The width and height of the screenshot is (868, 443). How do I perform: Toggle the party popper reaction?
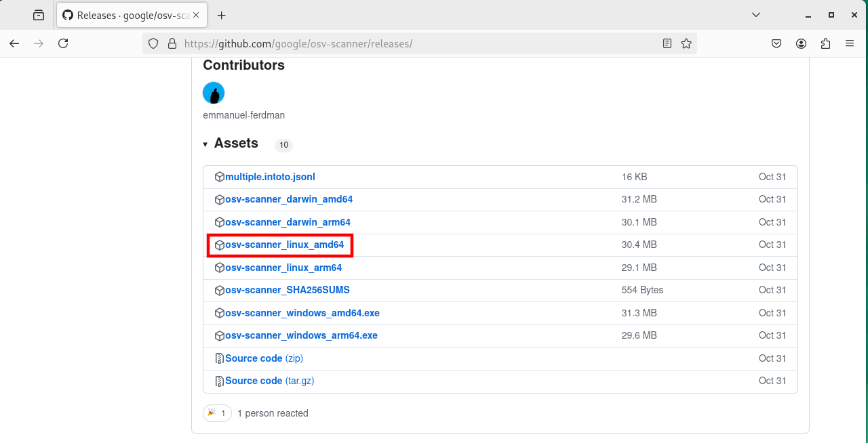(x=217, y=413)
